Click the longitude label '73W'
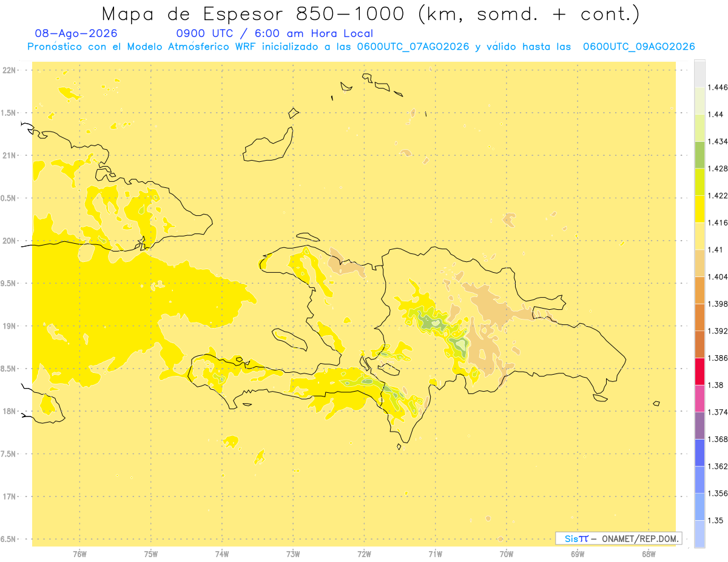728x562 pixels. click(293, 554)
